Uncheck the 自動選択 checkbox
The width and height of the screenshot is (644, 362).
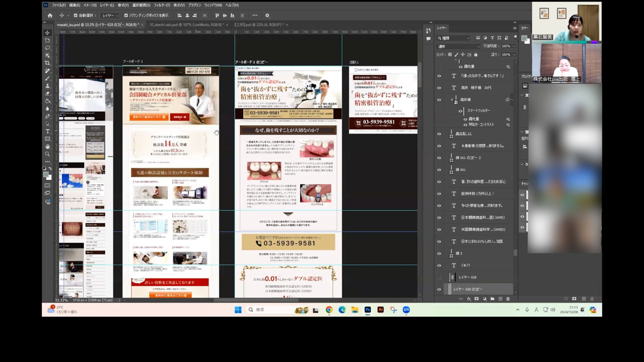pos(75,16)
